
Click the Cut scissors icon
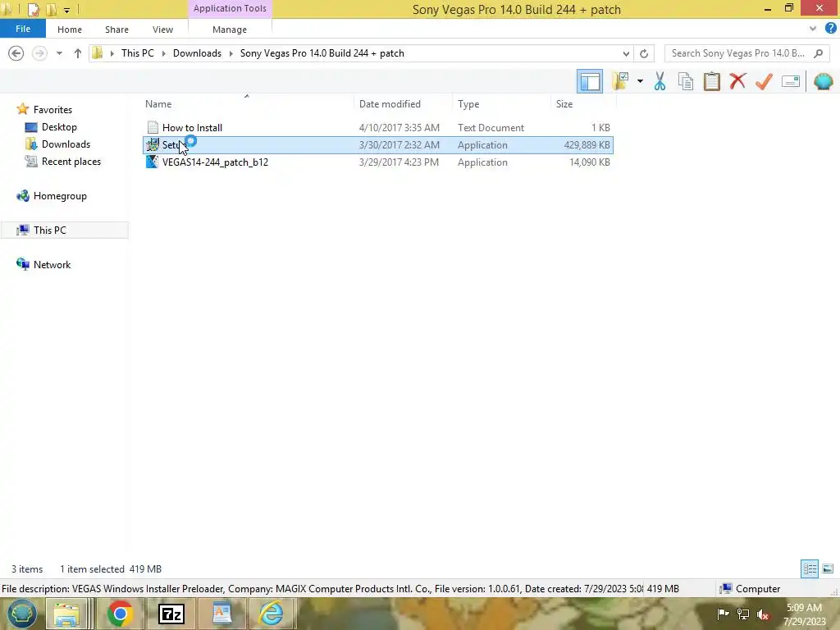(660, 81)
